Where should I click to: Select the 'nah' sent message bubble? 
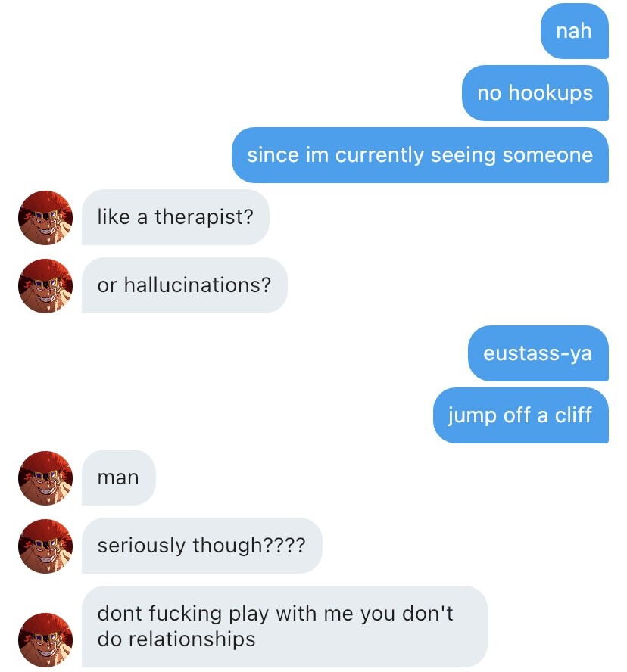(574, 31)
